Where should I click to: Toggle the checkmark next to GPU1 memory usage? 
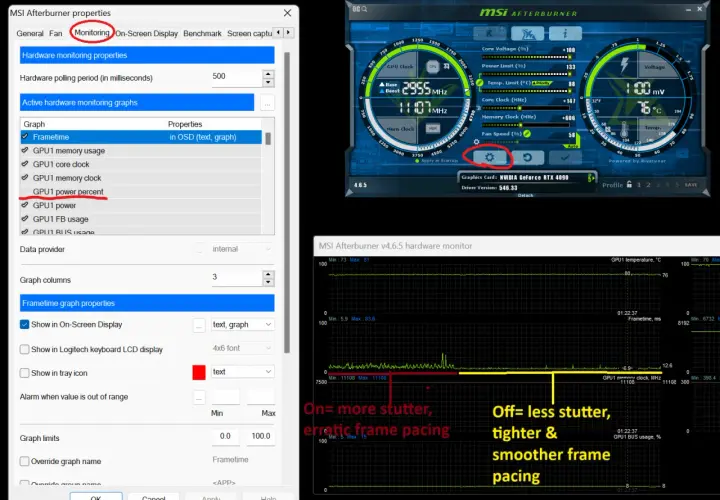pyautogui.click(x=25, y=150)
